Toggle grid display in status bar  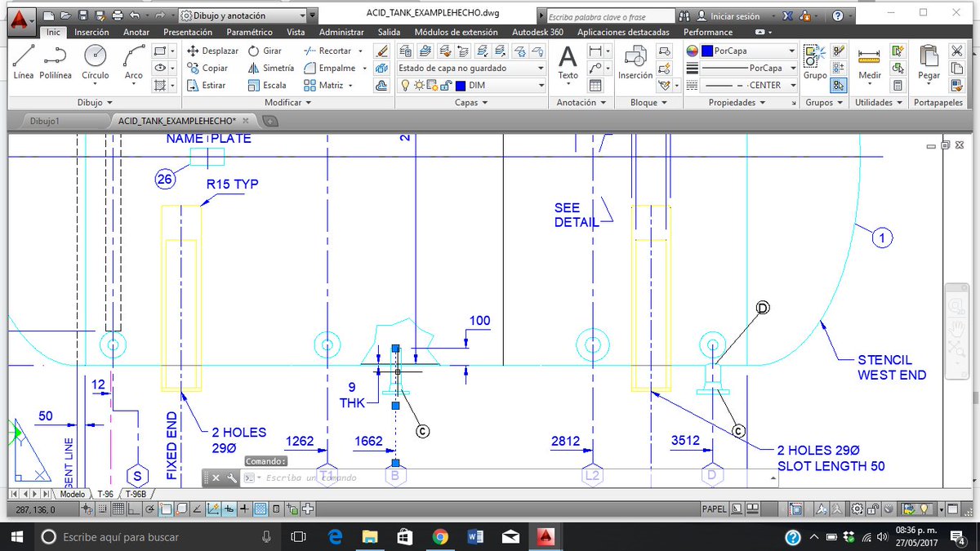point(118,509)
